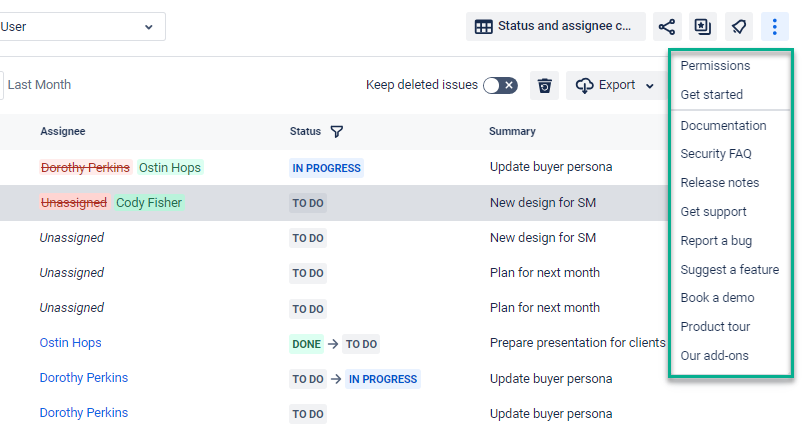Click the Ostin Hops assignee link
Screen dimensions: 810x430
(x=70, y=343)
